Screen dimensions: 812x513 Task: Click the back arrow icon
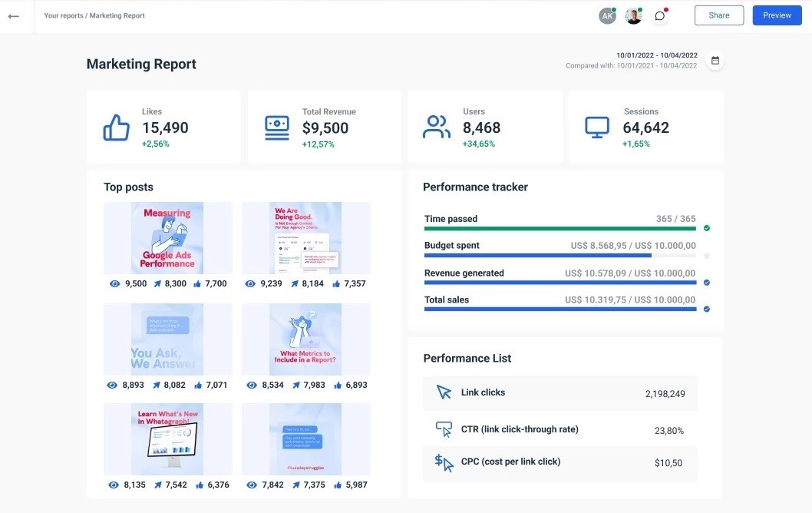(14, 17)
